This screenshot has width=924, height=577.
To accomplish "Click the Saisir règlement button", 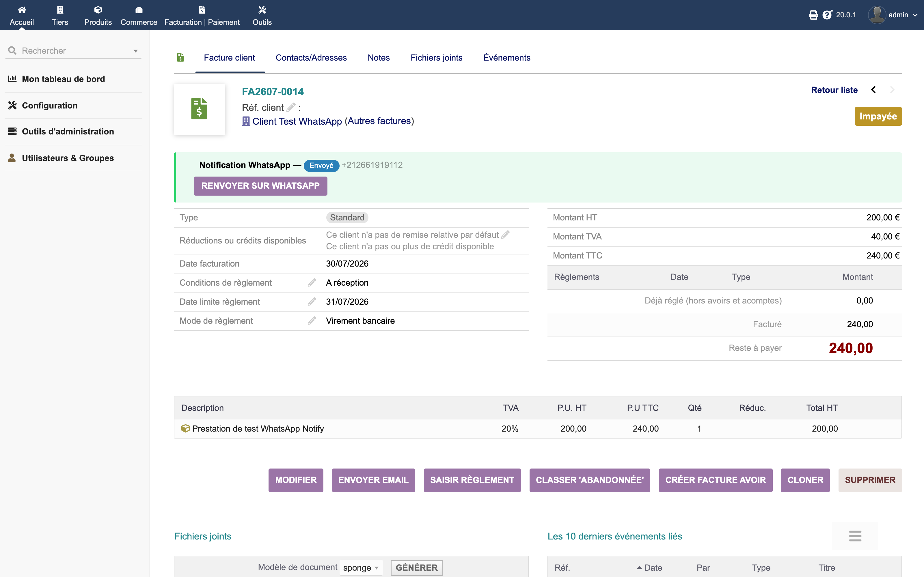I will click(472, 480).
